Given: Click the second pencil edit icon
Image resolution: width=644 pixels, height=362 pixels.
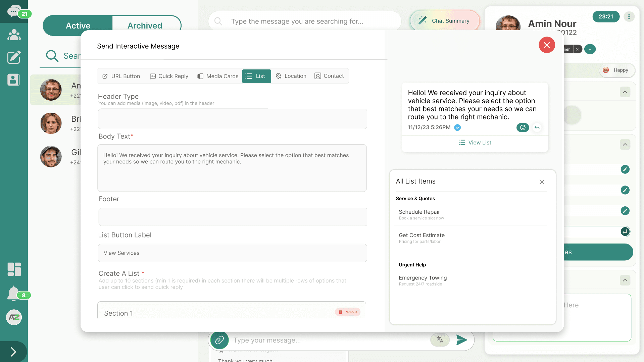Looking at the screenshot, I should pos(625,190).
